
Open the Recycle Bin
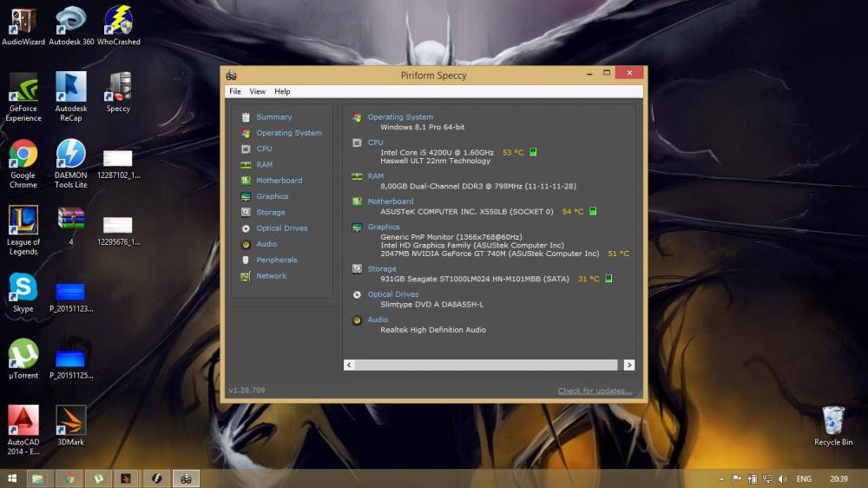[833, 426]
